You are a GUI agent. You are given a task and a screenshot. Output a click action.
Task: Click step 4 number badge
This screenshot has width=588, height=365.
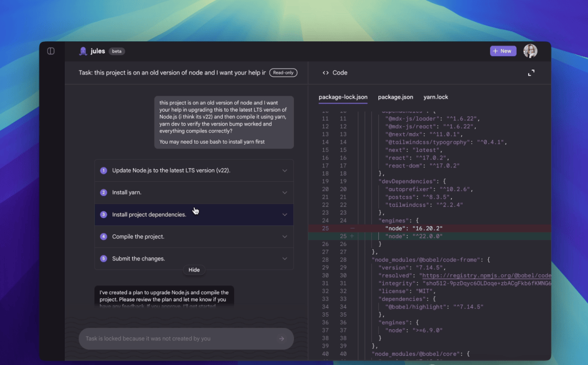click(x=103, y=237)
